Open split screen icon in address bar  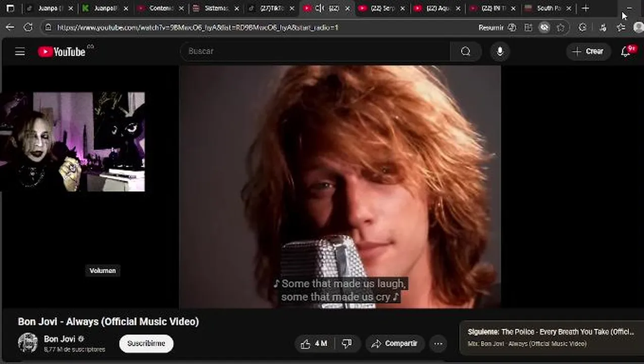(x=528, y=28)
